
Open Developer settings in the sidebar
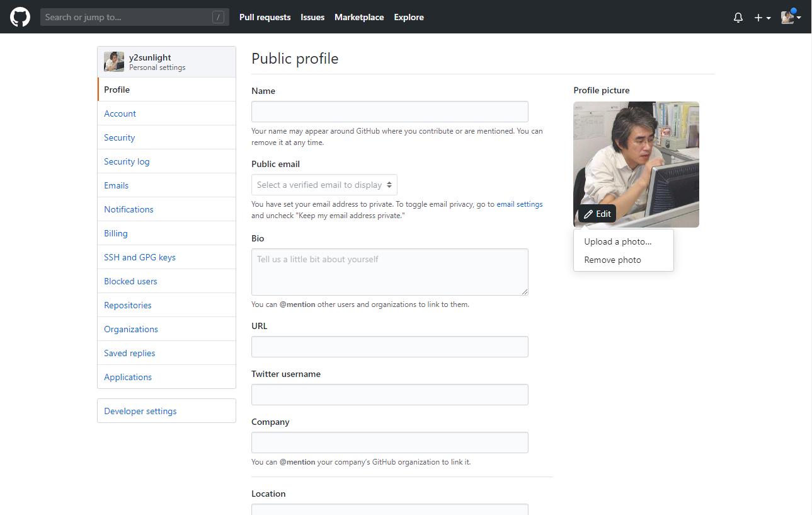pos(140,411)
